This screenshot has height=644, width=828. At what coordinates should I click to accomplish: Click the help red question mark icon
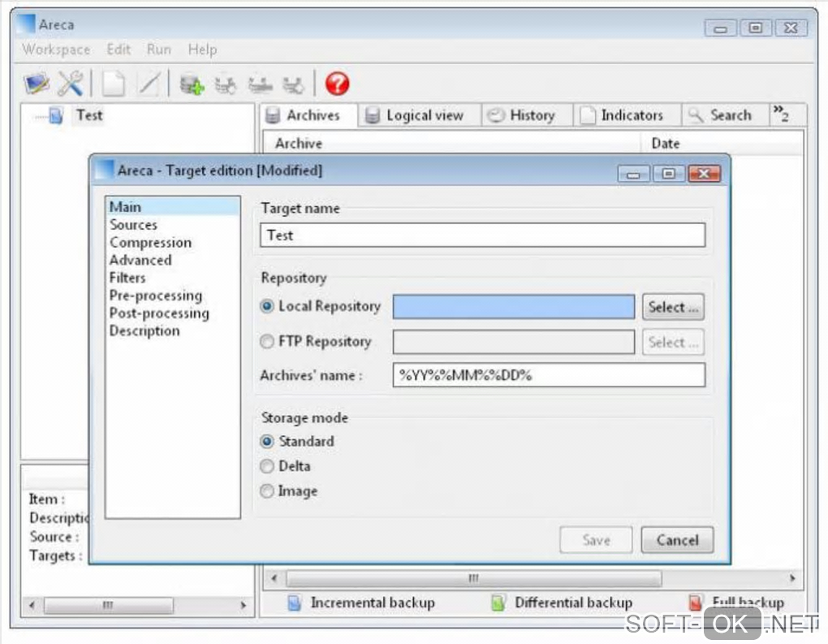(337, 84)
